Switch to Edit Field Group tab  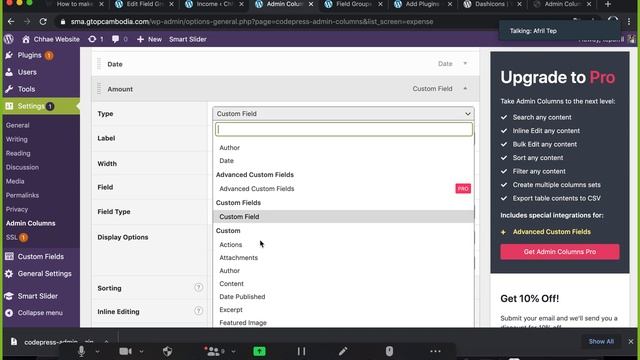point(144,4)
